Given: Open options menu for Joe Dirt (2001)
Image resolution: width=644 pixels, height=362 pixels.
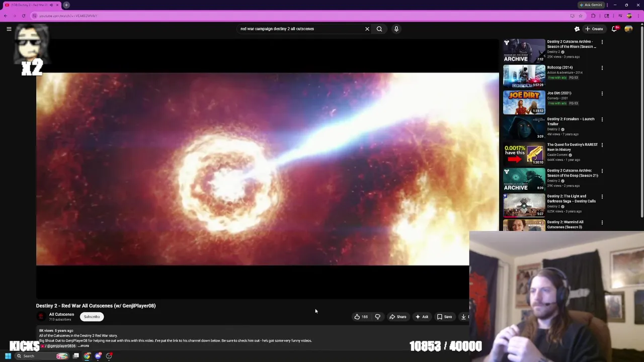Looking at the screenshot, I should click(x=602, y=94).
